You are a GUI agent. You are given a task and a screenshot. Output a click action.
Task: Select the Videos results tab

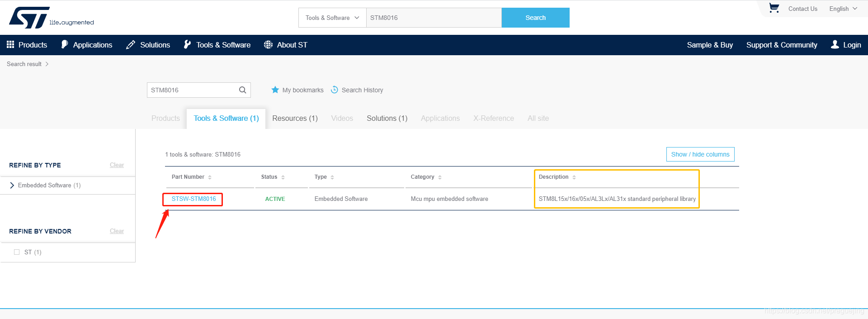pos(342,118)
